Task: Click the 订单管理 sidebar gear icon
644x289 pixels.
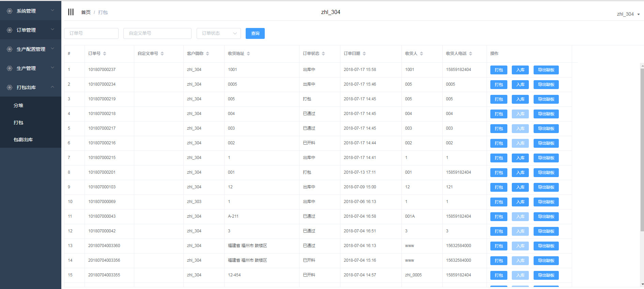Action: [10, 30]
